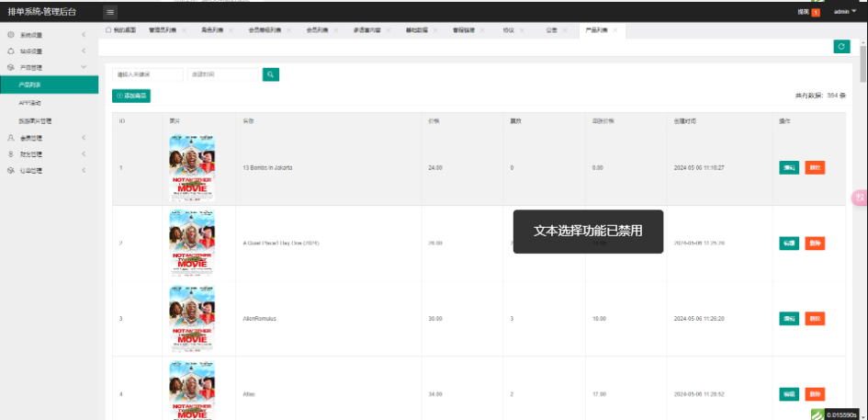Viewport: 868px width, 420px height.
Task: Open poster thumbnail for 13 Bombs in Jakarta
Action: click(192, 168)
